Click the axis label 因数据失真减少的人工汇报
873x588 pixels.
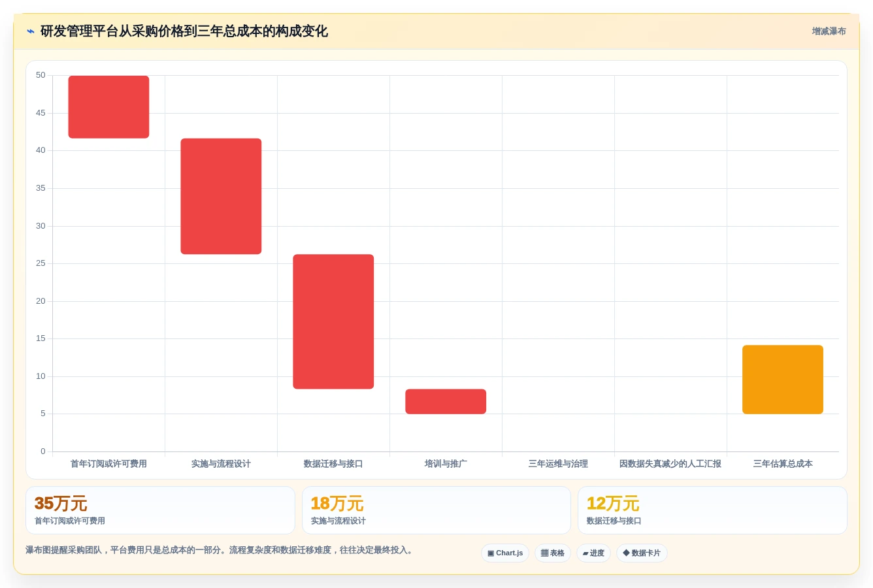(x=670, y=464)
